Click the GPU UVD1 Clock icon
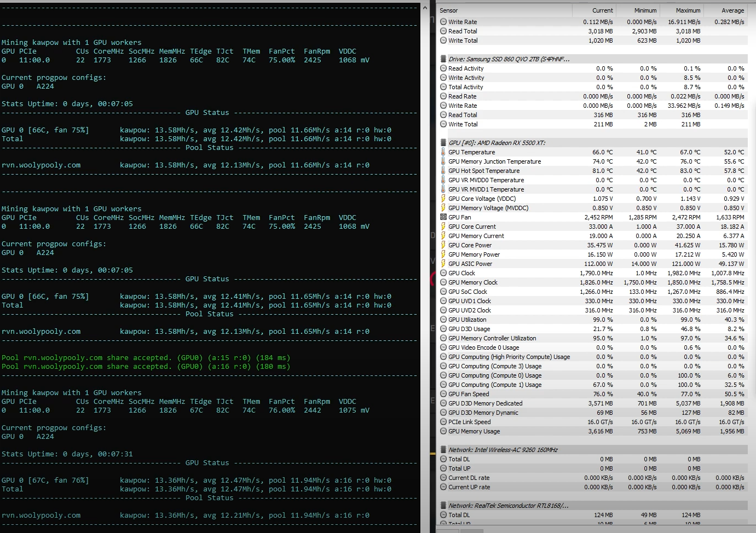The width and height of the screenshot is (756, 533). [x=443, y=301]
